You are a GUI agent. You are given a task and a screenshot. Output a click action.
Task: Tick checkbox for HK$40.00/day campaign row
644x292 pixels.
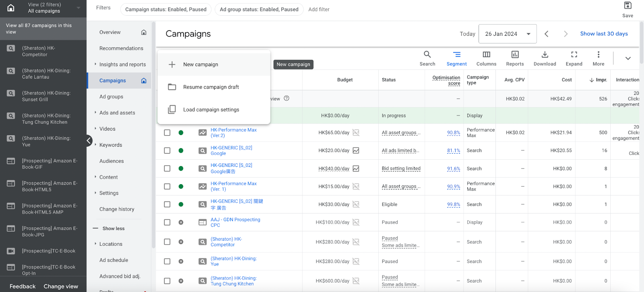[x=167, y=169]
